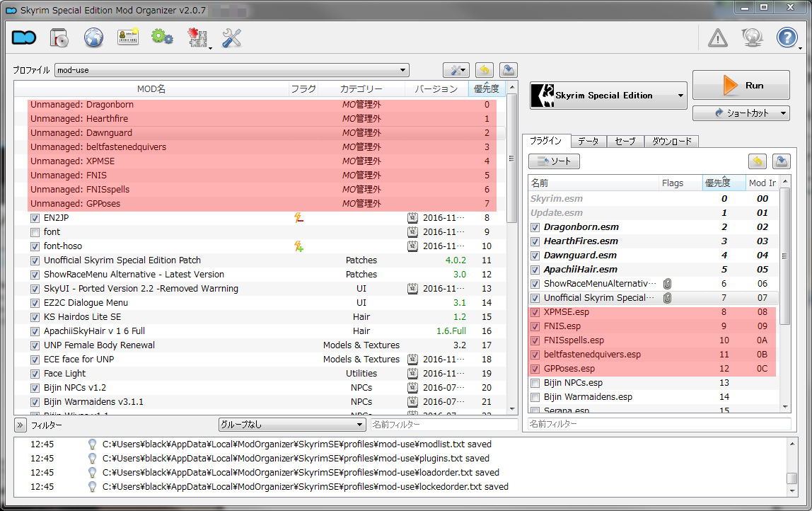Open the Install Mod archive icon
Image resolution: width=812 pixels, height=511 pixels.
click(x=59, y=38)
